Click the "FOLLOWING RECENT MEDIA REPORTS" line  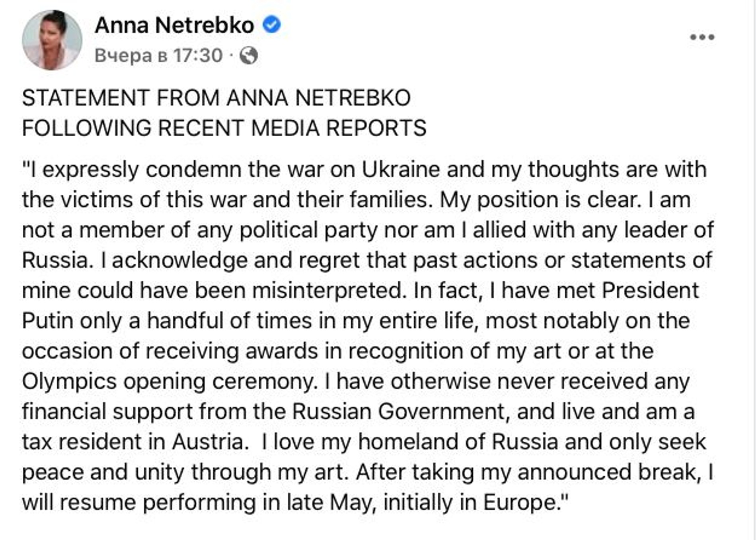click(x=224, y=128)
